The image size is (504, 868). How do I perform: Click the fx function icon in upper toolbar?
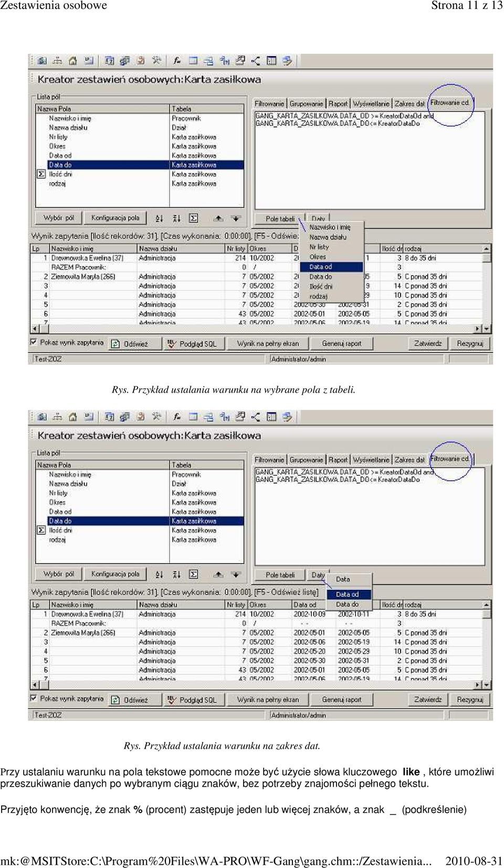click(x=177, y=61)
